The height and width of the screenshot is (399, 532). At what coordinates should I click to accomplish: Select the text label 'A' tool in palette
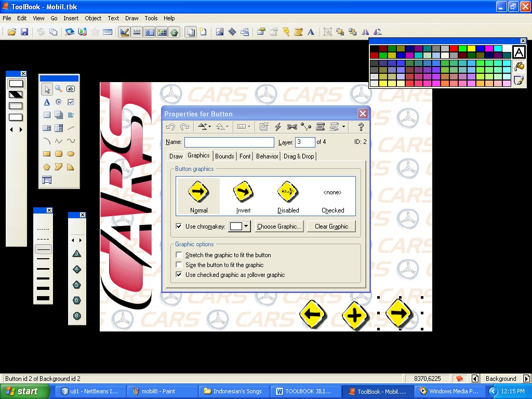[47, 102]
